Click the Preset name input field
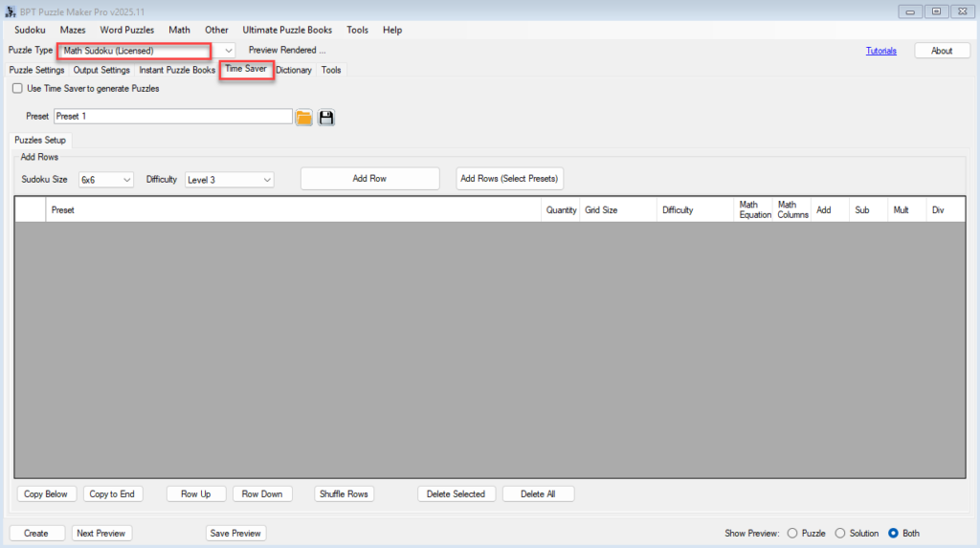This screenshot has height=548, width=980. (172, 117)
